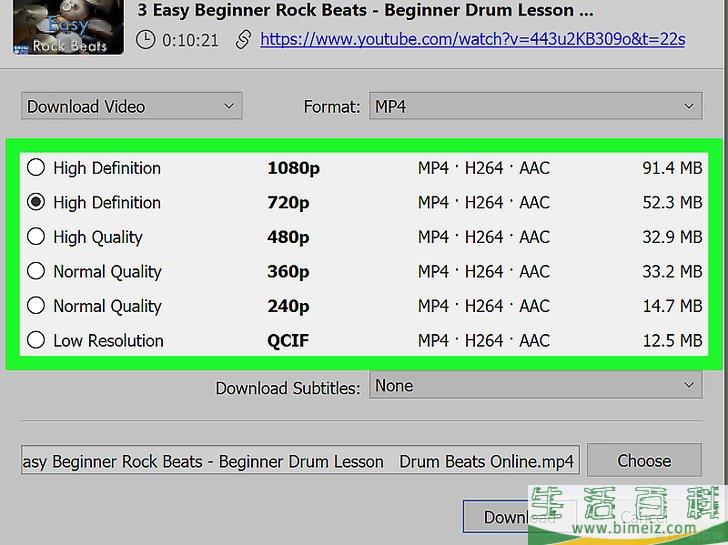This screenshot has width=728, height=545.
Task: Open the Download Video mode dropdown
Action: click(x=131, y=106)
